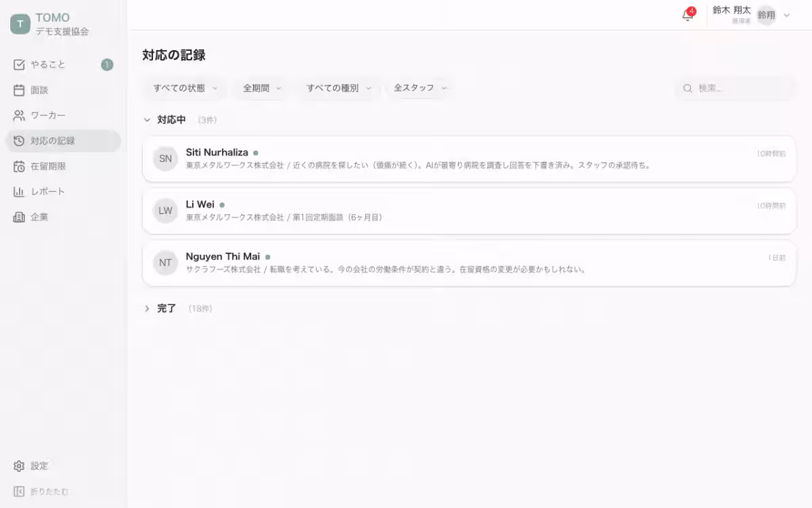812x508 pixels.
Task: Open the すべての状態 filter dropdown
Action: pos(183,88)
